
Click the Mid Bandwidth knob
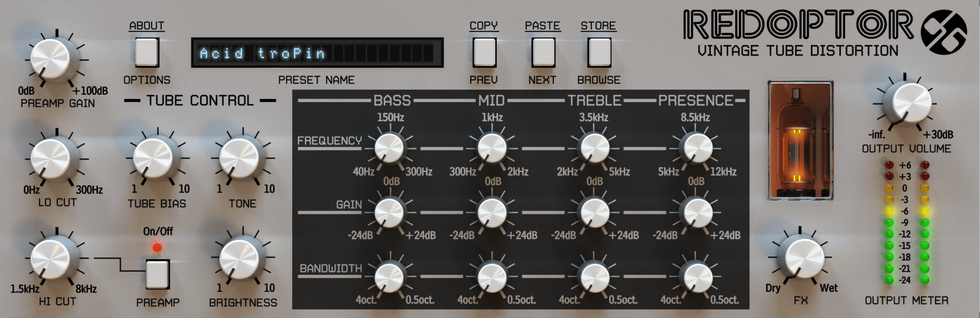coord(492,277)
